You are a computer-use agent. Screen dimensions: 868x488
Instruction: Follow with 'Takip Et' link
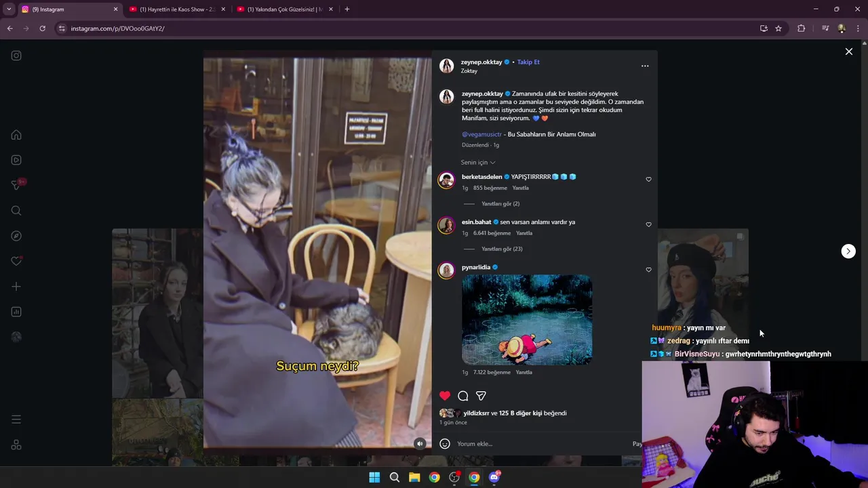[528, 62]
